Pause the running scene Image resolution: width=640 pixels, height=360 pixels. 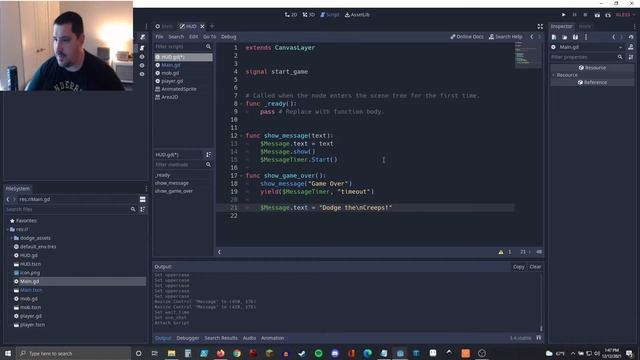tap(574, 15)
